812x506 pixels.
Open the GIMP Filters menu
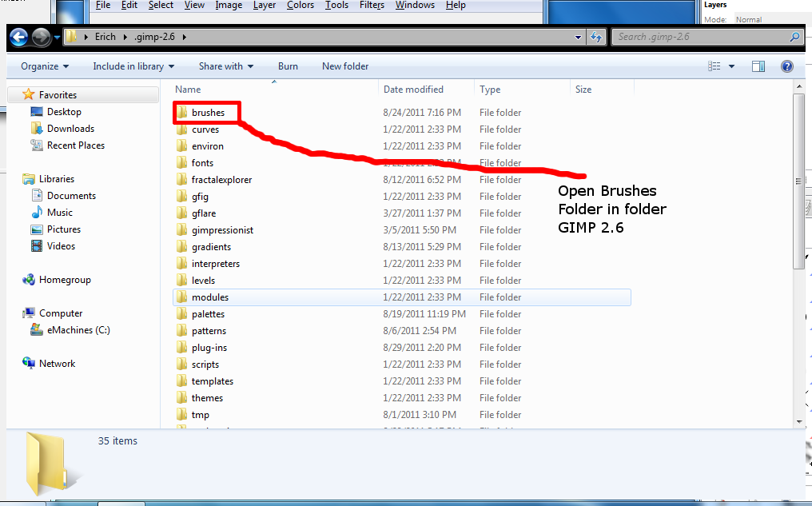pyautogui.click(x=372, y=5)
